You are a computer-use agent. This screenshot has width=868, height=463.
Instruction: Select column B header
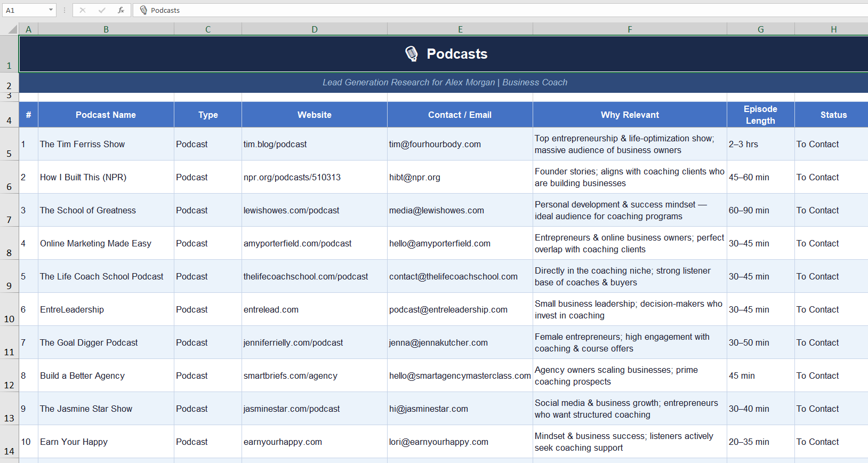[106, 29]
